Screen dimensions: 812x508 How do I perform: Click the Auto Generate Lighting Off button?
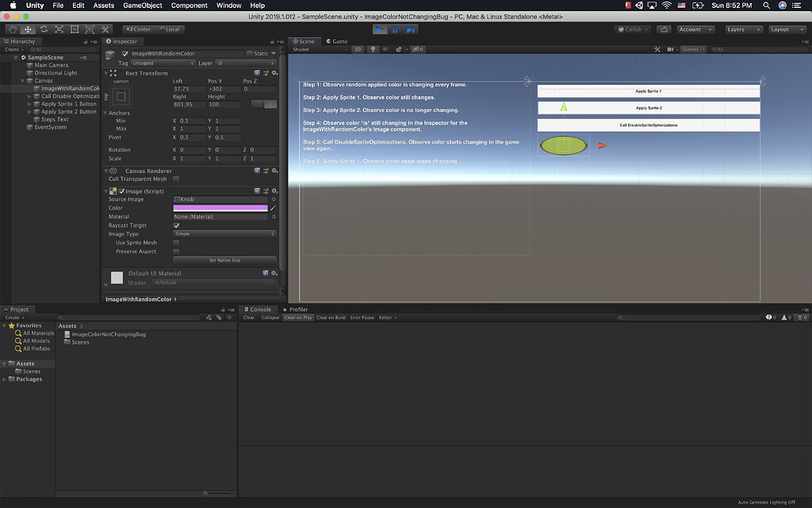point(766,502)
